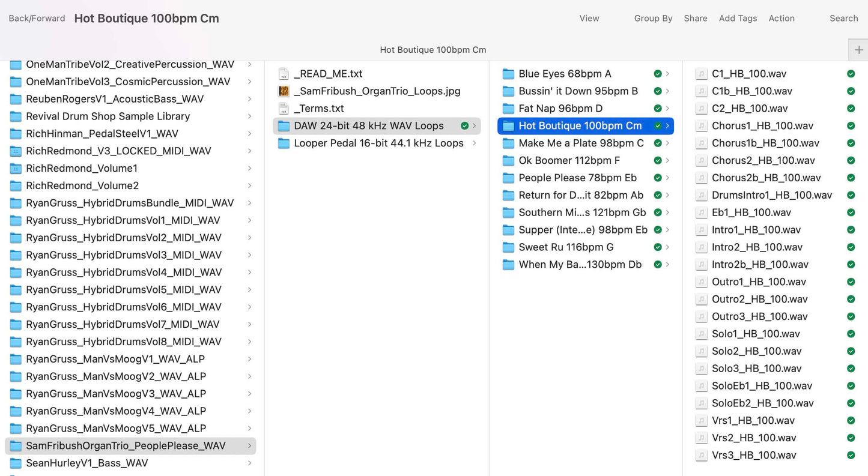The image size is (868, 476).
Task: Click the RichRedmond_Volume1 folder icon
Action: point(16,169)
